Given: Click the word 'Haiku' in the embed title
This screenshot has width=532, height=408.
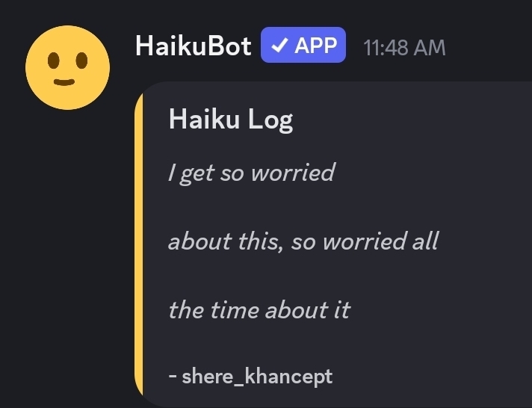Looking at the screenshot, I should point(197,119).
